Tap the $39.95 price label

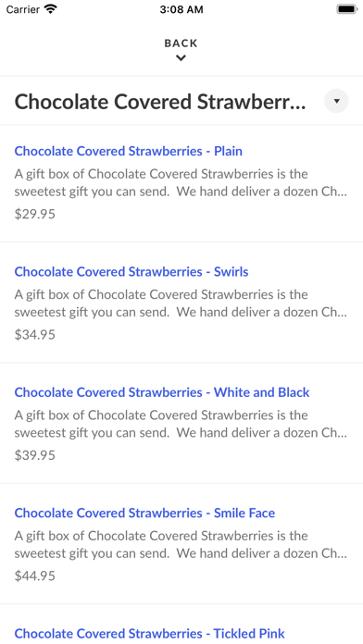[34, 455]
